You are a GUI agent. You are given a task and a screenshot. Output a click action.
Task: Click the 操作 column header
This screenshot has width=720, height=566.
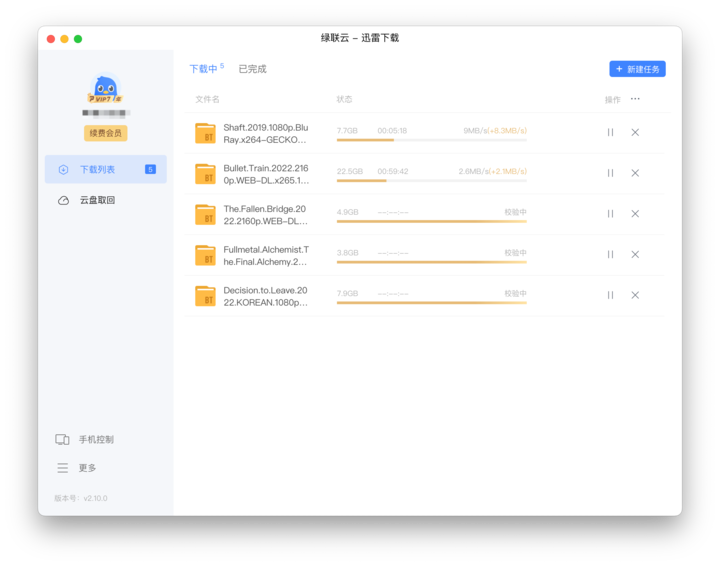click(613, 100)
